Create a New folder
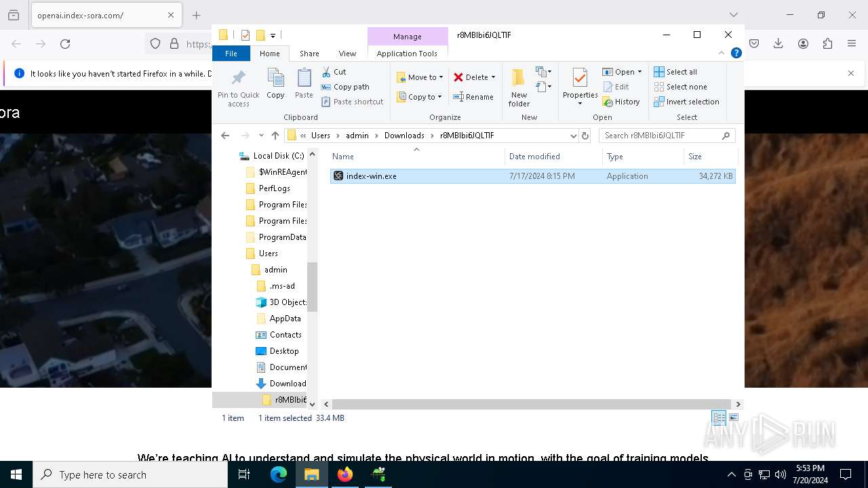 519,87
